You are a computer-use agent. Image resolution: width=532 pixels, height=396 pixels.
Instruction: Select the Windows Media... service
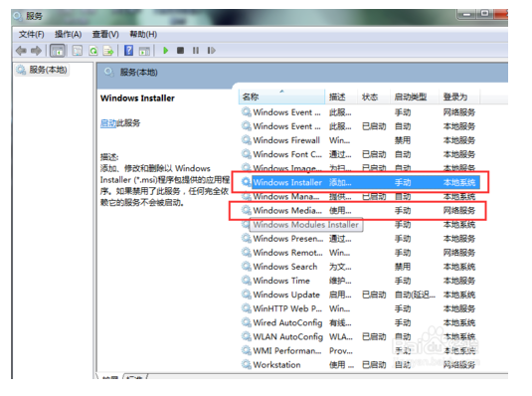pos(359,211)
